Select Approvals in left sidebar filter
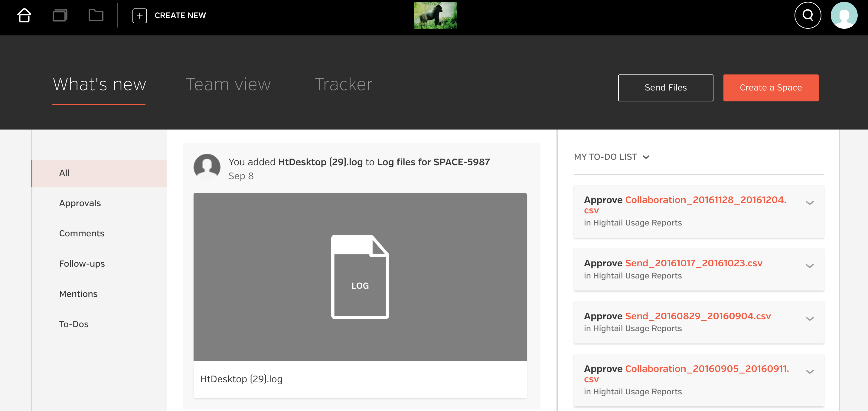The height and width of the screenshot is (411, 868). pos(80,203)
